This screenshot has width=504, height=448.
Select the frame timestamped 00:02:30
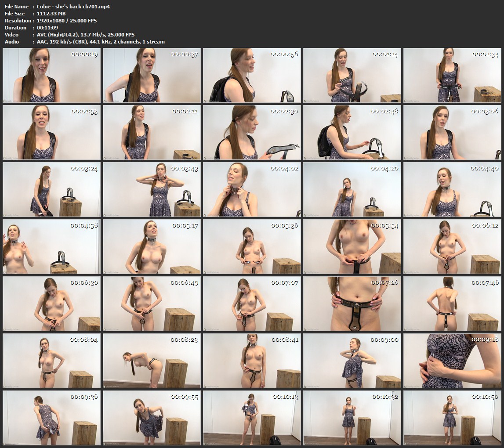tap(252, 132)
